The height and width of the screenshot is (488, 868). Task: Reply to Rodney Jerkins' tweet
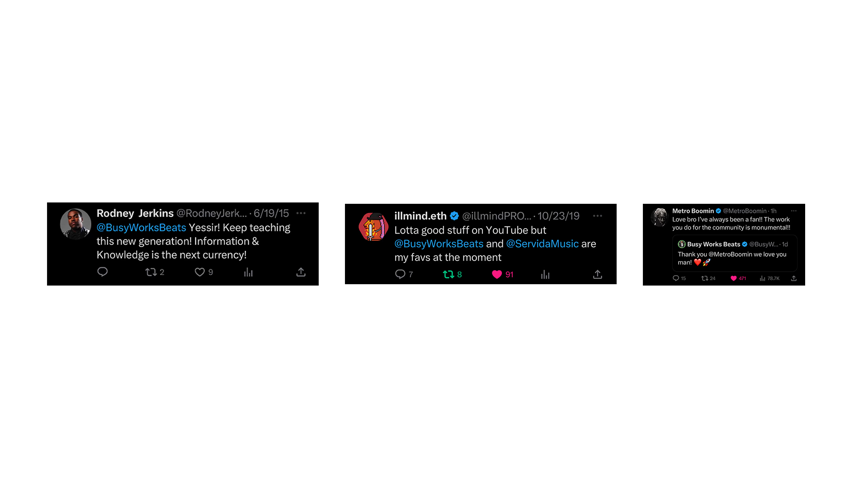pos(103,272)
